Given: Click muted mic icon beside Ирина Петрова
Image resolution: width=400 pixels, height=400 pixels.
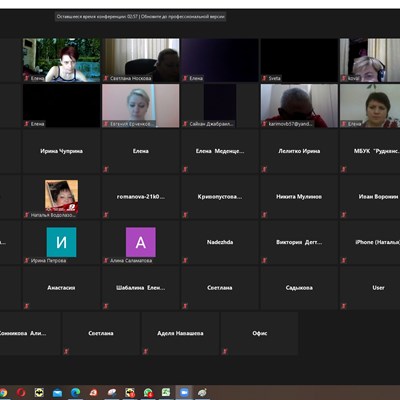Looking at the screenshot, I should pos(26,261).
